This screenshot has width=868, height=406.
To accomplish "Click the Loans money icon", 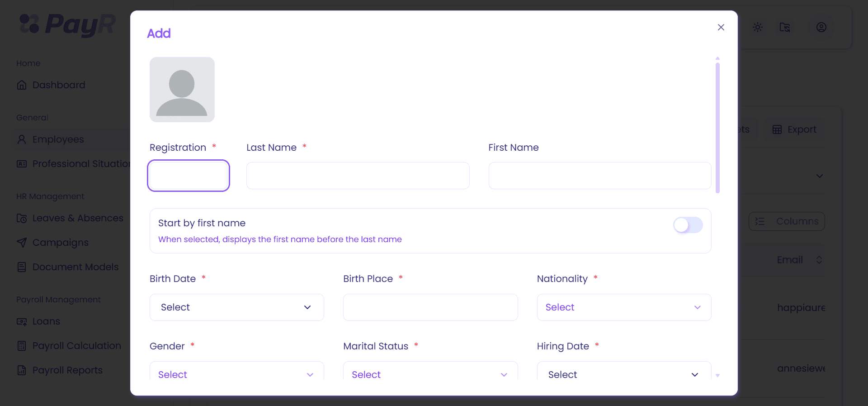I will pos(22,321).
